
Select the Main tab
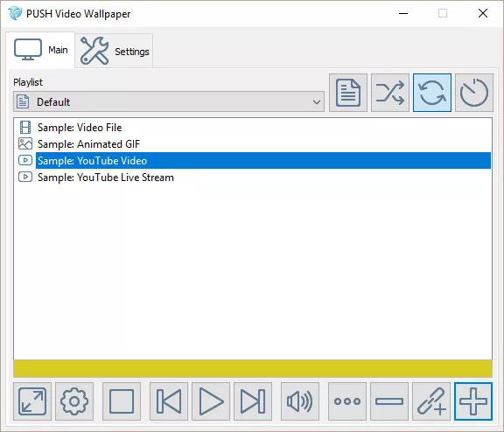tap(40, 50)
